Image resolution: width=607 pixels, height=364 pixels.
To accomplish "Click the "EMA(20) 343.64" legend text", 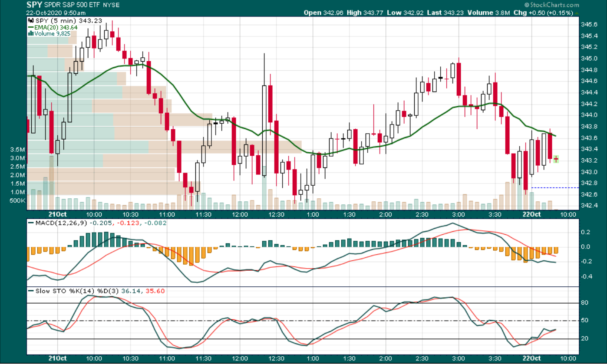I will 56,27.
